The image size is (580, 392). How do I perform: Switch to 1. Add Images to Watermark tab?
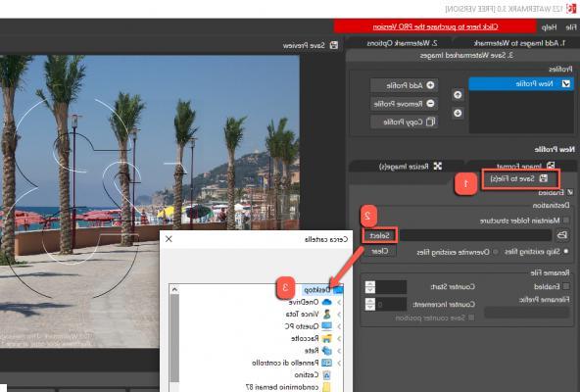point(519,43)
